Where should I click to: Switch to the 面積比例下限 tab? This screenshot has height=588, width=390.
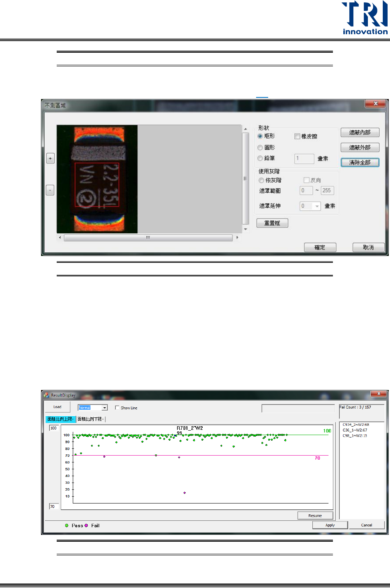tap(91, 419)
